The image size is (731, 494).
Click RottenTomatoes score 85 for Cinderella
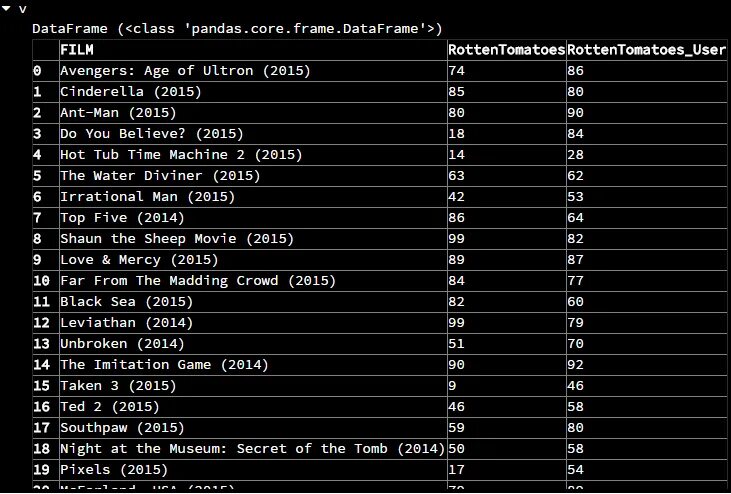pos(507,92)
